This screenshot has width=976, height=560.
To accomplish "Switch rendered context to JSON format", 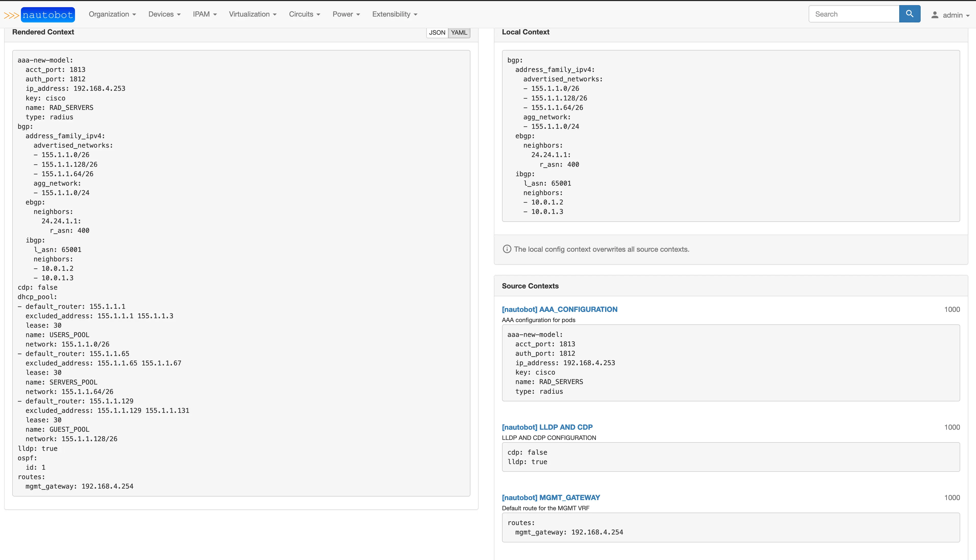I will pos(437,33).
